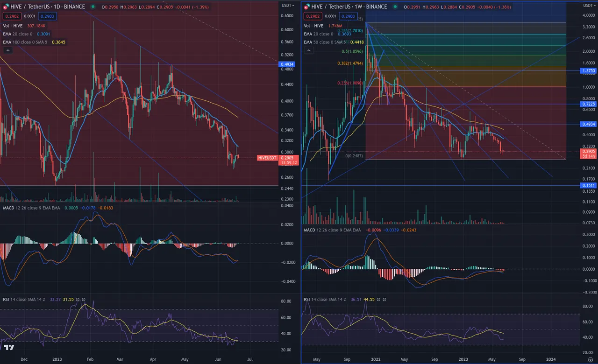Viewport: 598px width, 364px height.
Task: Select the MACD 12 26 legend on 1W chart
Action: tap(333, 230)
